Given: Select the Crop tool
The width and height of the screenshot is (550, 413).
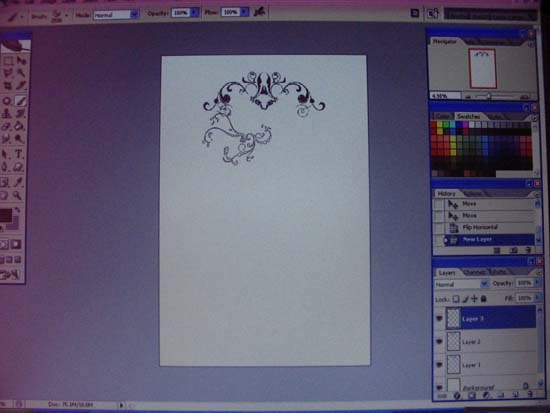Looking at the screenshot, I should click(x=7, y=86).
